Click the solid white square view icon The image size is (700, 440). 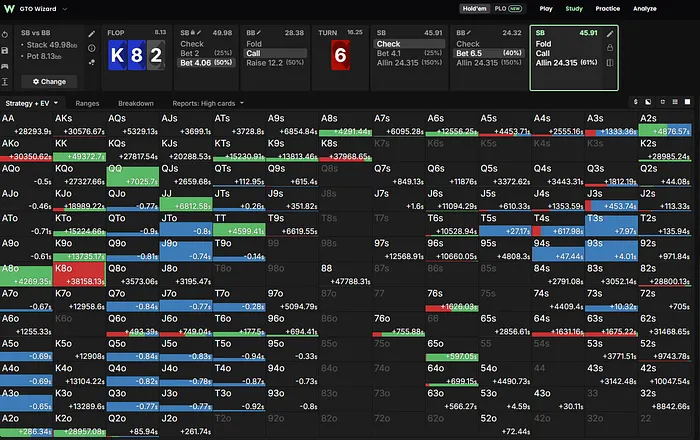coord(688,102)
